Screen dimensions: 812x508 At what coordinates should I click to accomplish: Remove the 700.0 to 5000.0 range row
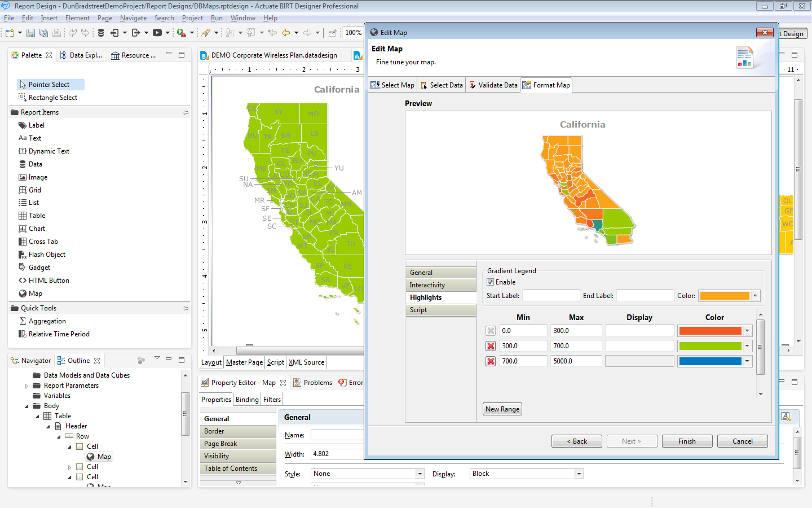coord(491,361)
